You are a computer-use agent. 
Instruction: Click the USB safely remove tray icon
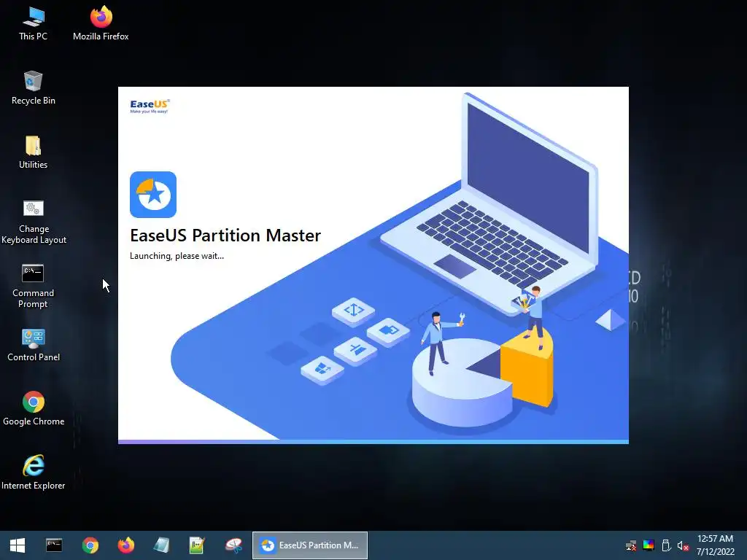[x=666, y=545]
